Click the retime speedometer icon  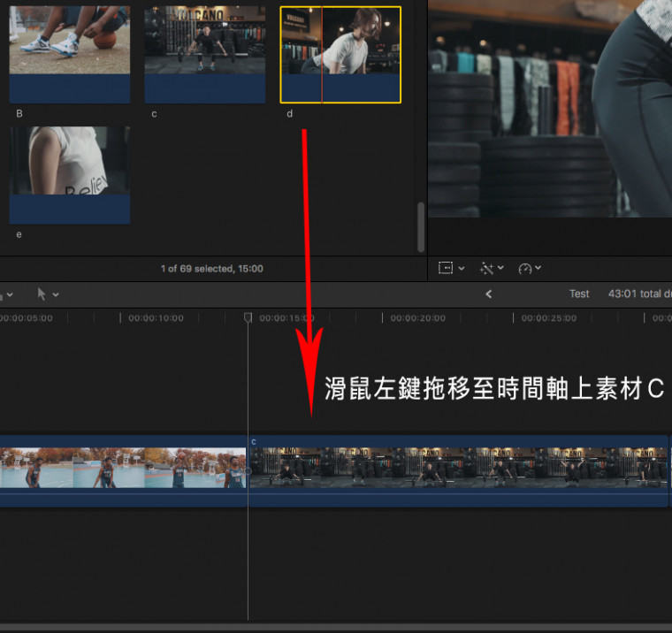pyautogui.click(x=525, y=268)
